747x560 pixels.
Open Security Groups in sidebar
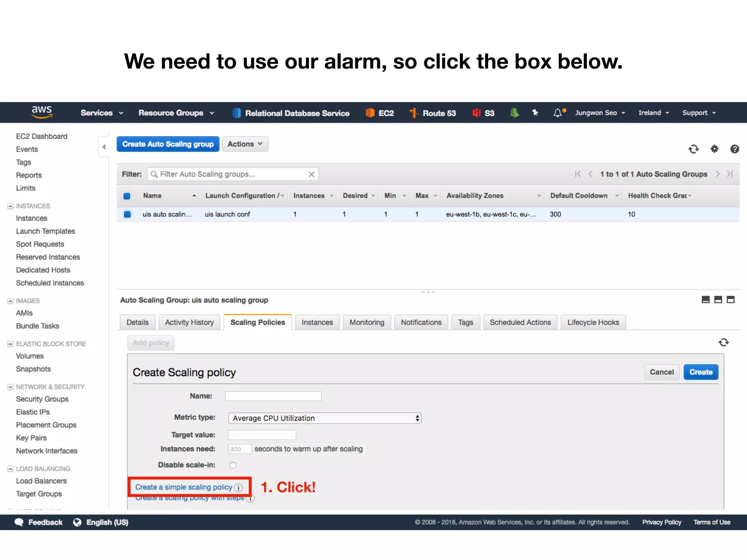point(42,399)
